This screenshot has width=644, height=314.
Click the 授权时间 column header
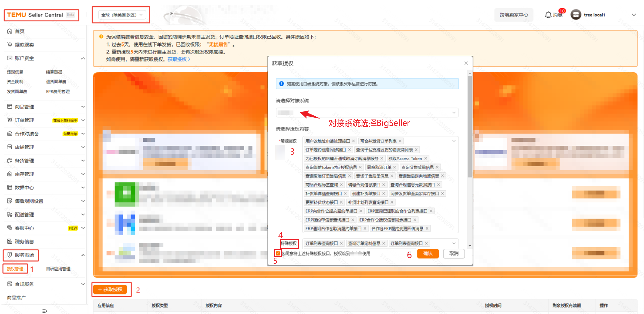click(x=493, y=305)
